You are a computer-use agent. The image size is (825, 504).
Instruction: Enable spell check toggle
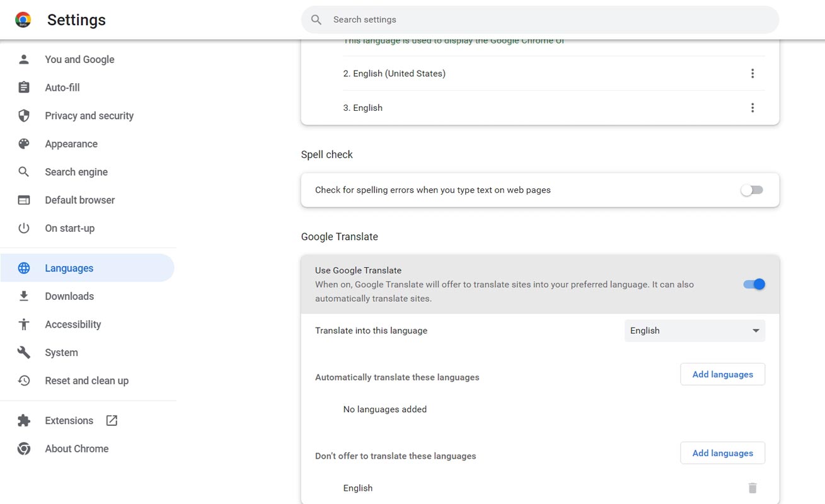pyautogui.click(x=752, y=190)
